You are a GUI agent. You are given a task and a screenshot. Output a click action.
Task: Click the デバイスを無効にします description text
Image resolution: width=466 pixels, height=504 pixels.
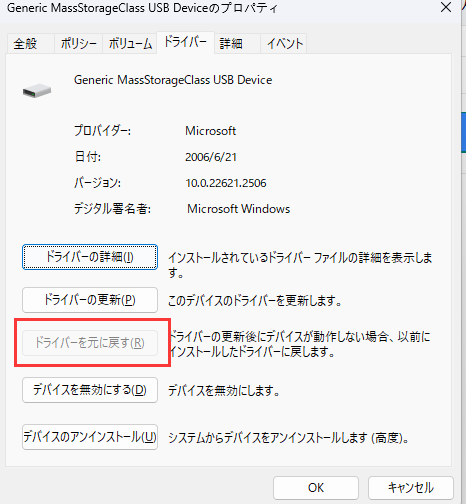pos(224,391)
